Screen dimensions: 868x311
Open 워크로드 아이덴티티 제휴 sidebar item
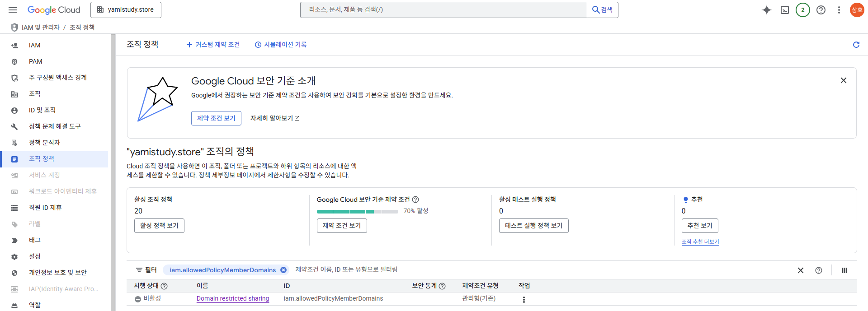tap(54, 191)
